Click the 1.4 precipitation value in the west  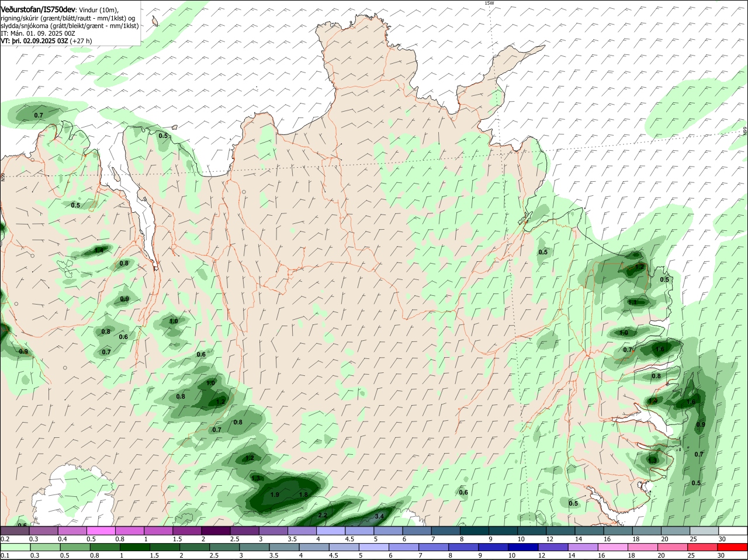click(99, 250)
